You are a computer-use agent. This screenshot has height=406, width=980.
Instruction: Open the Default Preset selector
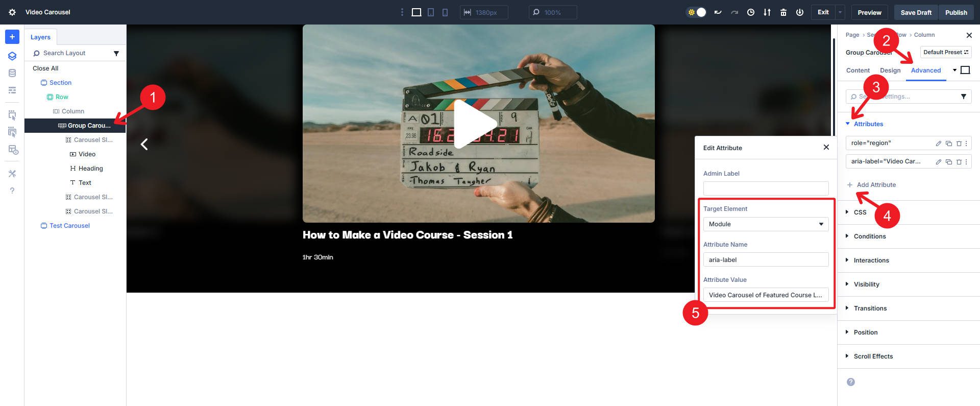(x=946, y=52)
